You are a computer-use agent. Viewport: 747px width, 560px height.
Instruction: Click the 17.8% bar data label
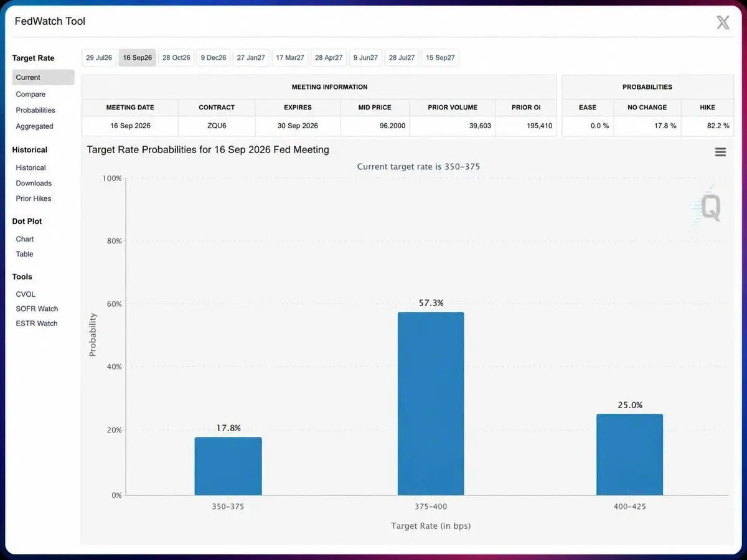(x=228, y=428)
